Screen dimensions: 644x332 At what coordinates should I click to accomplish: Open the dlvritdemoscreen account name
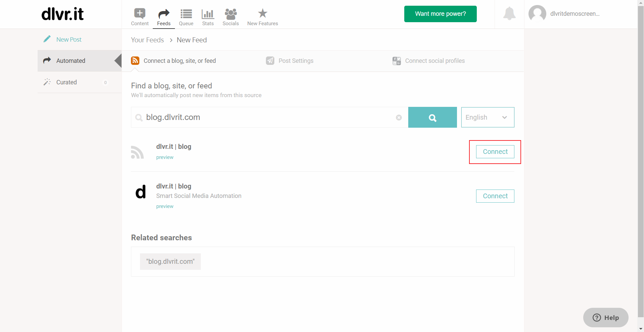(575, 14)
